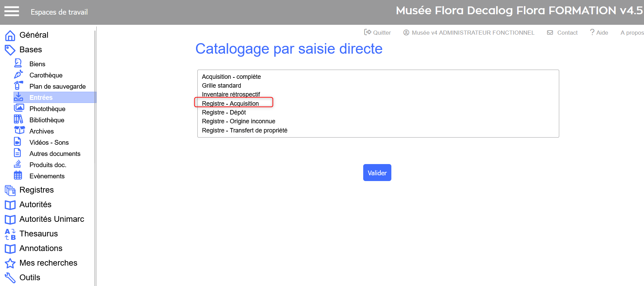Viewport: 644px width, 286px height.
Task: Click the Evènements calendar icon
Action: (18, 176)
